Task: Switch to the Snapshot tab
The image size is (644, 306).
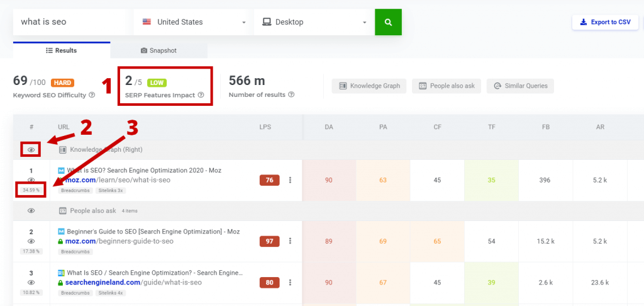Action: point(158,50)
